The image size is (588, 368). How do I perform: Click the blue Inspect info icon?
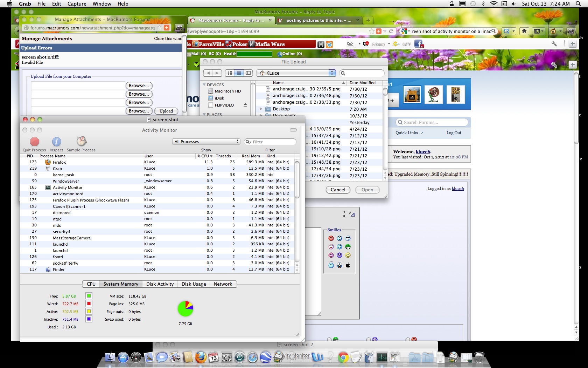tap(56, 142)
